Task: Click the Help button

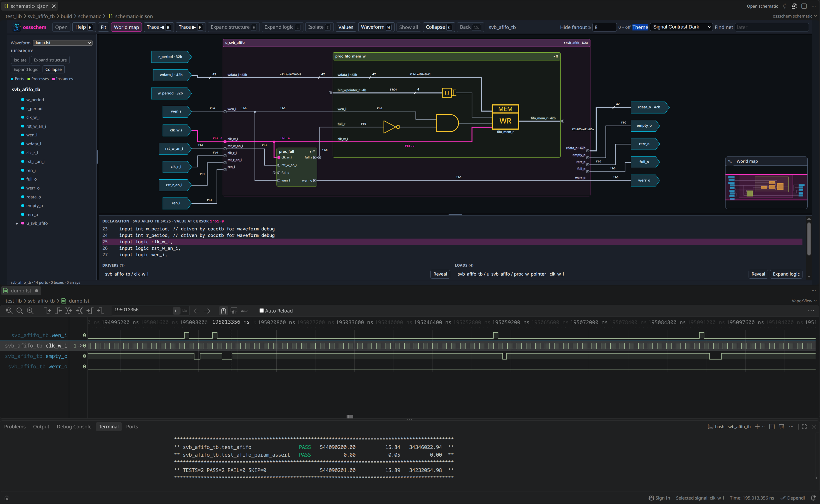Action: click(x=84, y=27)
